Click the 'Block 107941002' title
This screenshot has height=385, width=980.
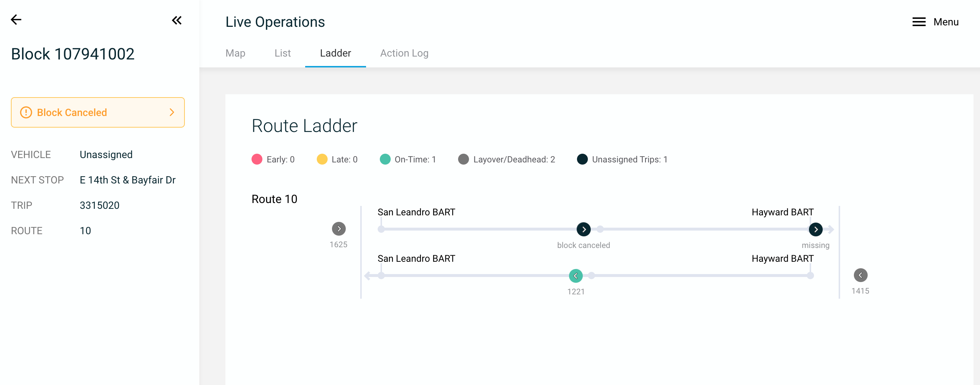coord(72,54)
